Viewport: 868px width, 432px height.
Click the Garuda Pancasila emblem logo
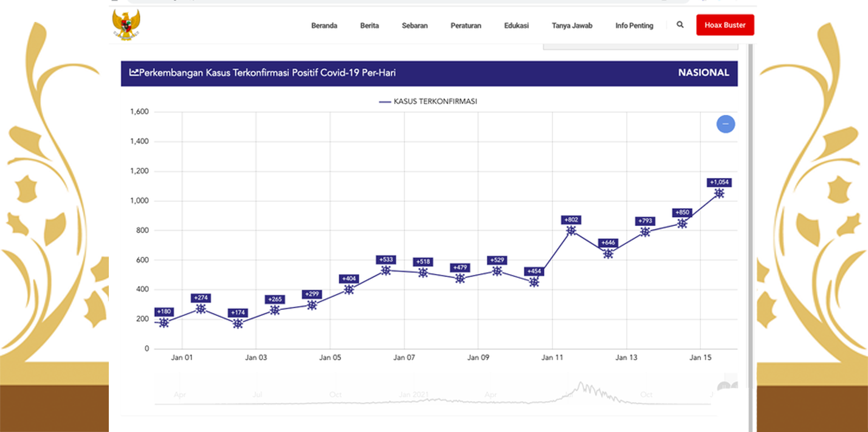(x=126, y=25)
